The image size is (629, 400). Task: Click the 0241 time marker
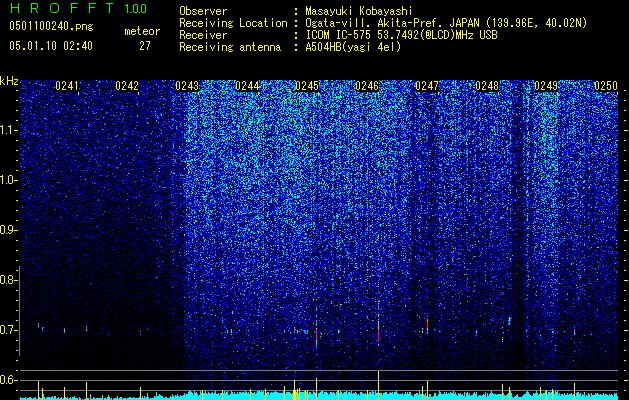click(67, 86)
